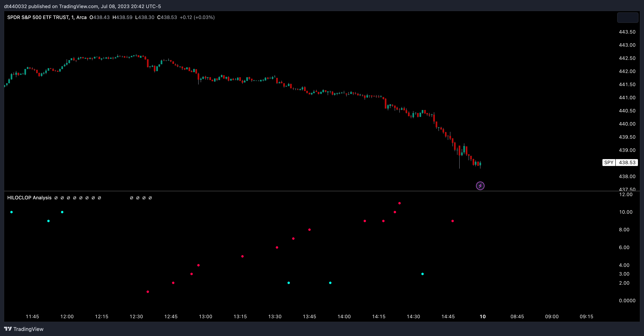The width and height of the screenshot is (644, 336).
Task: Click the TradingView logo at the bottom
Action: tap(24, 329)
